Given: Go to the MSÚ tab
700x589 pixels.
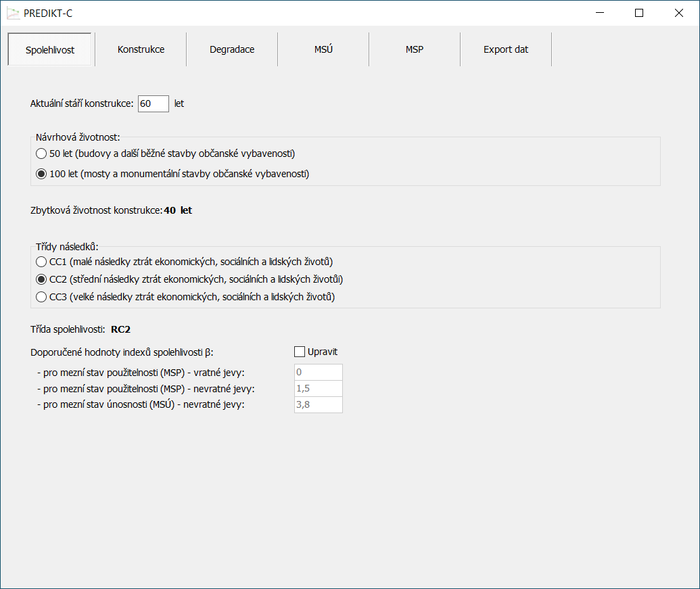Looking at the screenshot, I should 323,49.
